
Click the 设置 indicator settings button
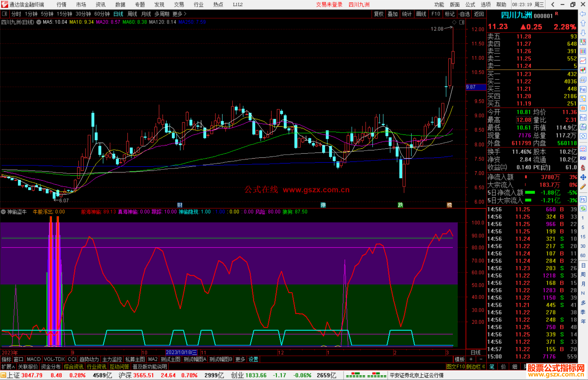point(253,359)
